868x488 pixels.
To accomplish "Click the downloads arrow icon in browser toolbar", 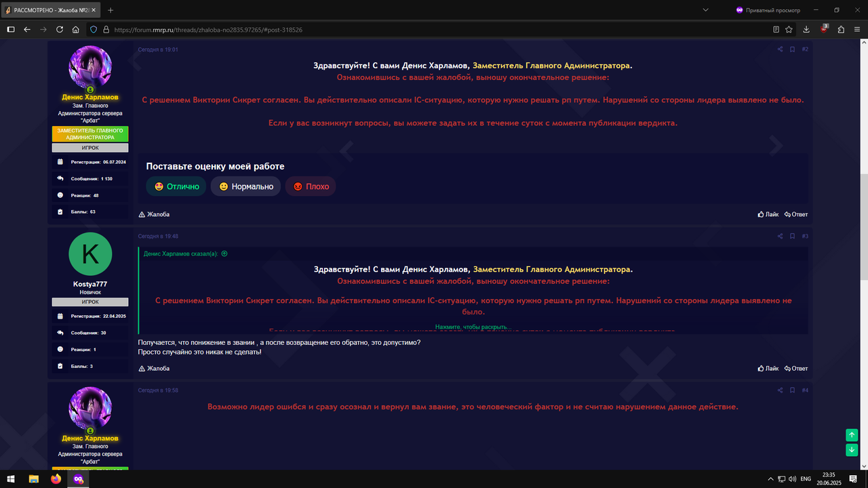I will 806,29.
